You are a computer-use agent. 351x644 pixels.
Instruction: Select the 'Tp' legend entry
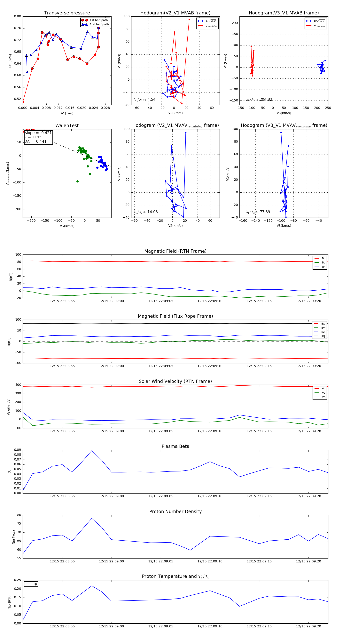(31, 584)
